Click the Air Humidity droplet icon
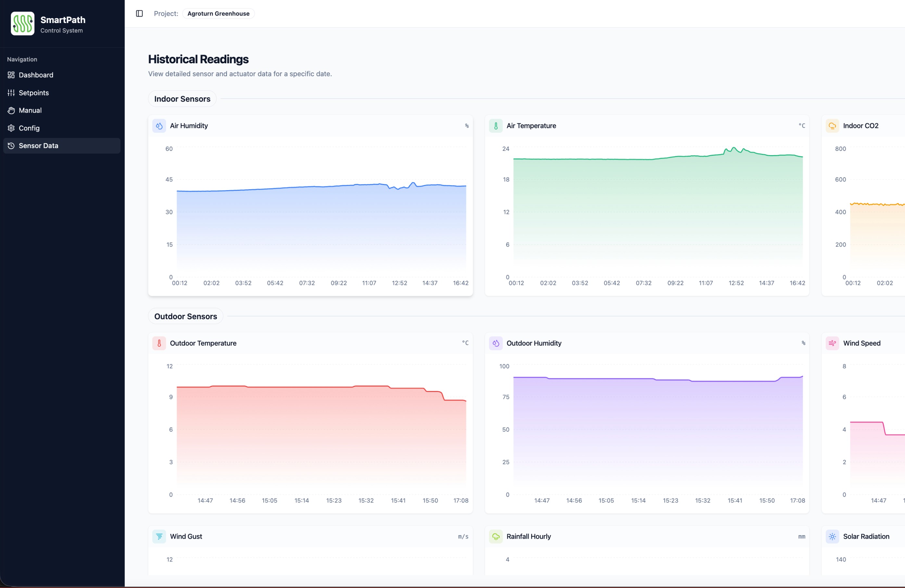905x588 pixels. [159, 126]
